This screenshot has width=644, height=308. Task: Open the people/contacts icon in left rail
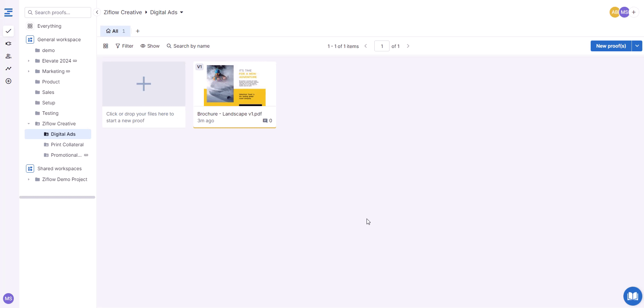click(x=8, y=56)
